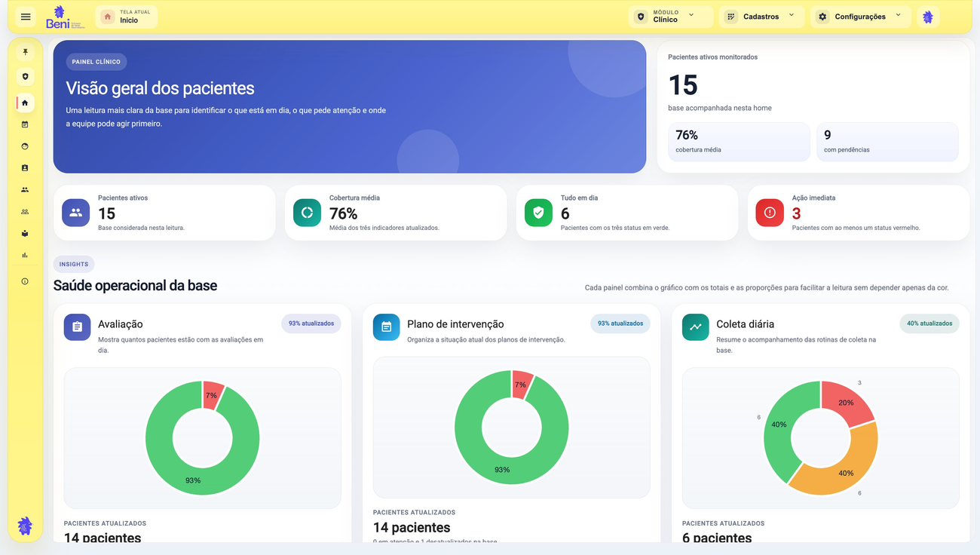Expand the Cadastros dropdown menu
Screen dimensions: 980x555
coord(762,17)
